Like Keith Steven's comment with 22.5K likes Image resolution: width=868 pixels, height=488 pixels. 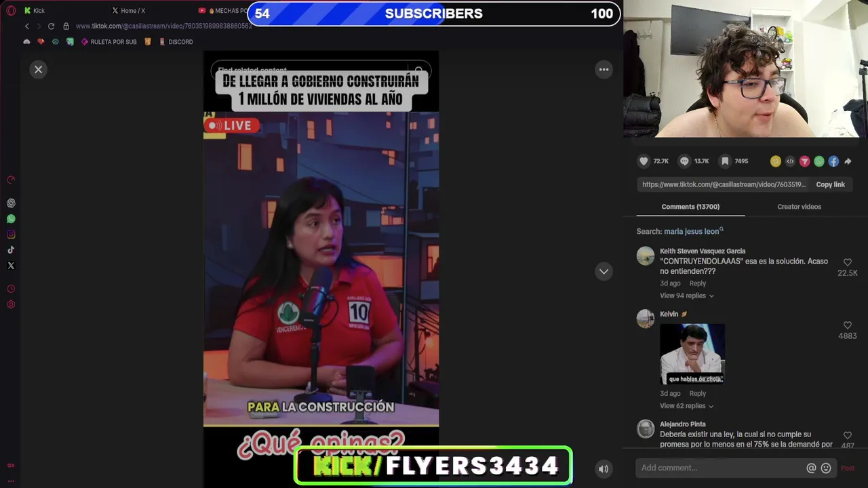(x=847, y=262)
